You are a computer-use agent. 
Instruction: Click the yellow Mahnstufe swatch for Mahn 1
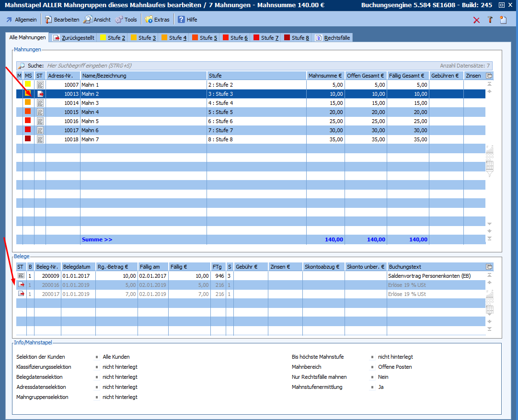[28, 85]
